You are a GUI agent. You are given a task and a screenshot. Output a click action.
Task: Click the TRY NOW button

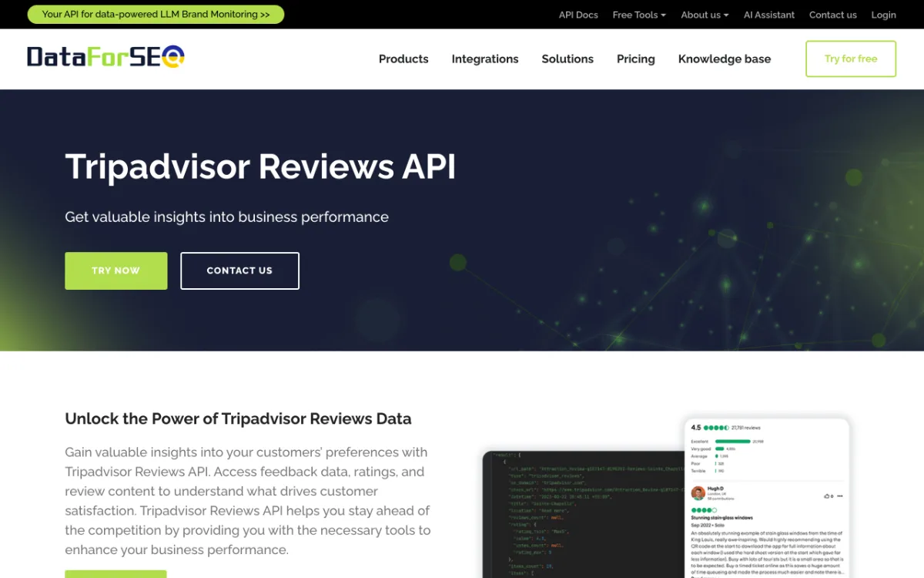point(116,271)
